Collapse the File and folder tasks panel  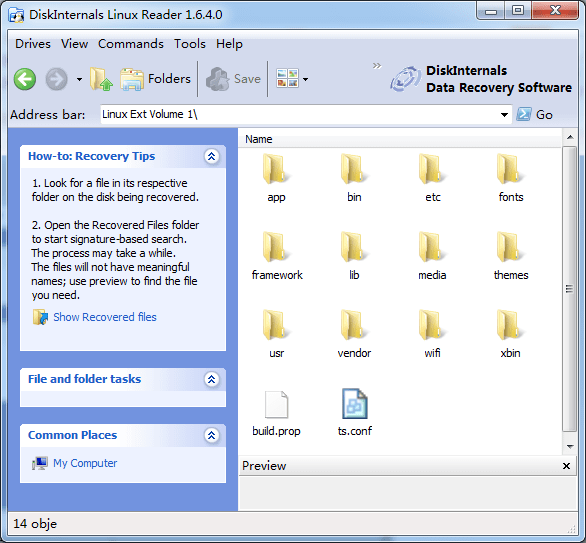(x=212, y=379)
